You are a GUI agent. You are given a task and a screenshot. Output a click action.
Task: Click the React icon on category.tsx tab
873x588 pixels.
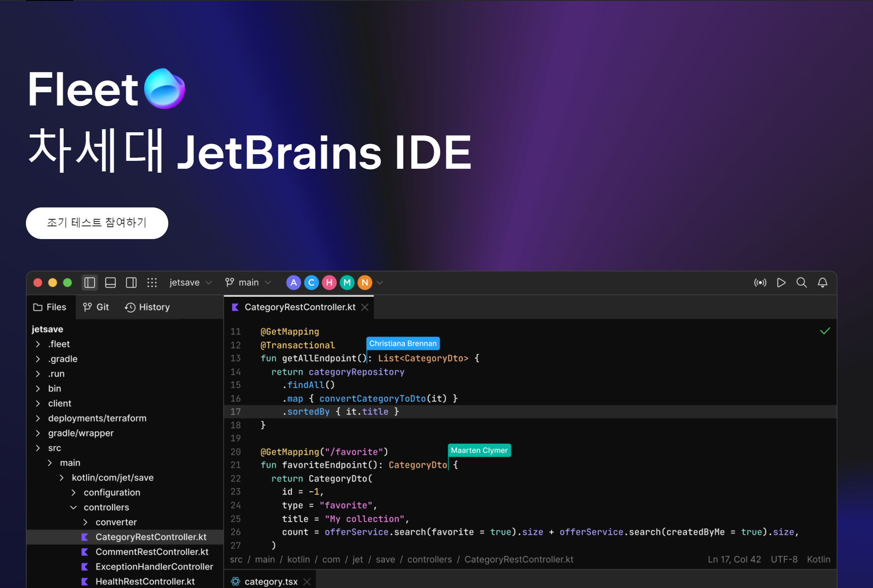235,581
